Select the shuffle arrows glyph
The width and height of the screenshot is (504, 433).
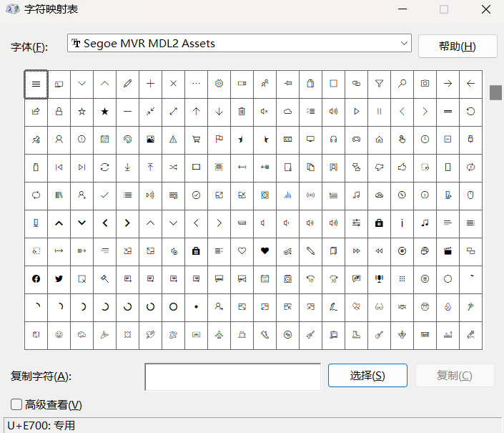click(173, 167)
